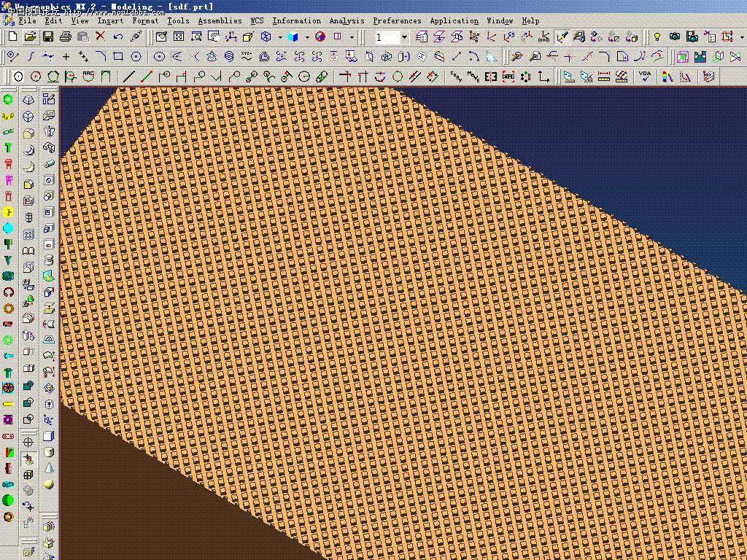The height and width of the screenshot is (560, 747).
Task: Click the camera capture icon
Action: coord(675,36)
